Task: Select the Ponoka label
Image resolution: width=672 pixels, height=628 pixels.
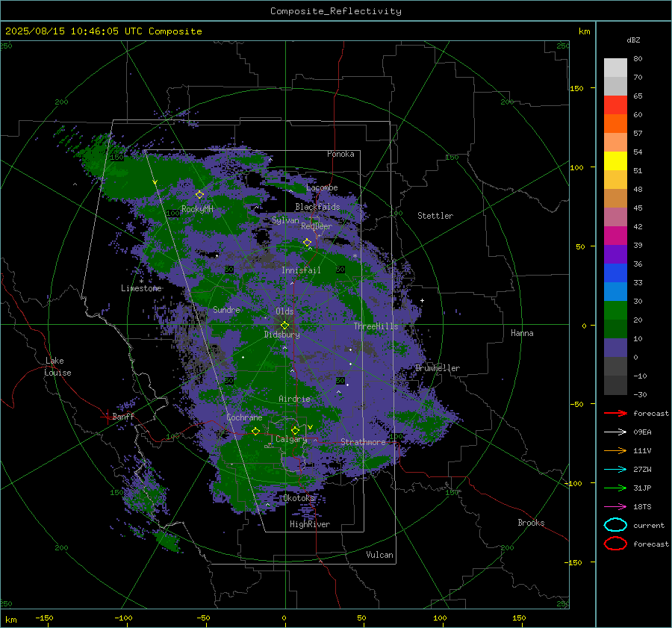Action: coord(340,154)
